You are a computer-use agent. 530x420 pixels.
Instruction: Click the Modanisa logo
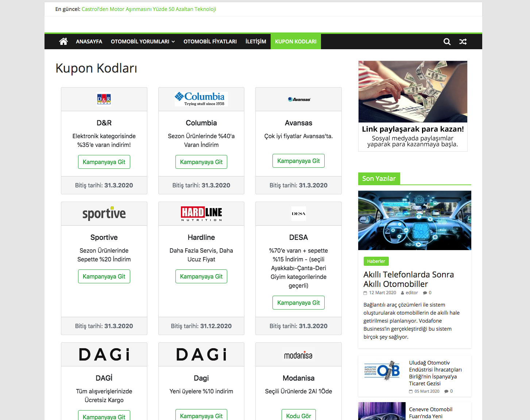click(x=298, y=355)
